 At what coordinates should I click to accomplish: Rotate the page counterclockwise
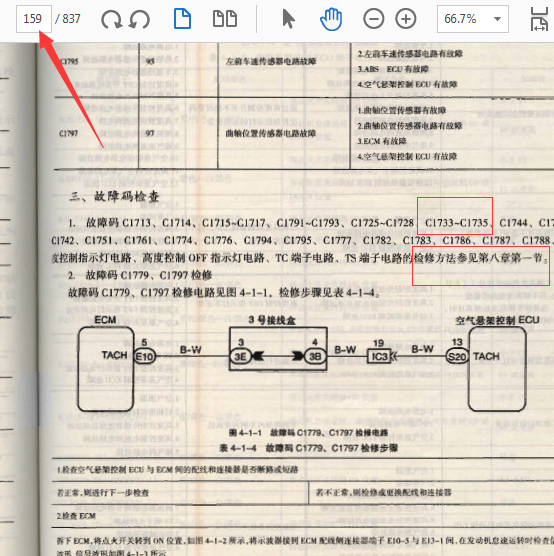(139, 19)
